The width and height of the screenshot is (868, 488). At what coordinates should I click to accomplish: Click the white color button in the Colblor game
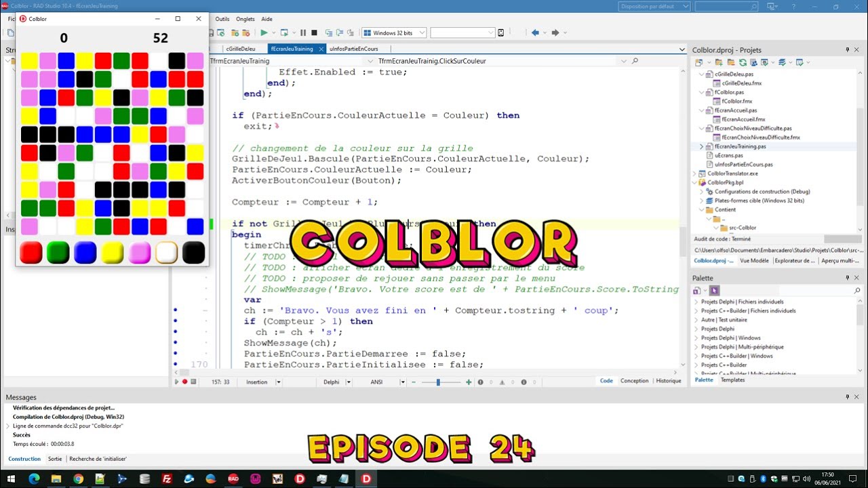pos(167,253)
